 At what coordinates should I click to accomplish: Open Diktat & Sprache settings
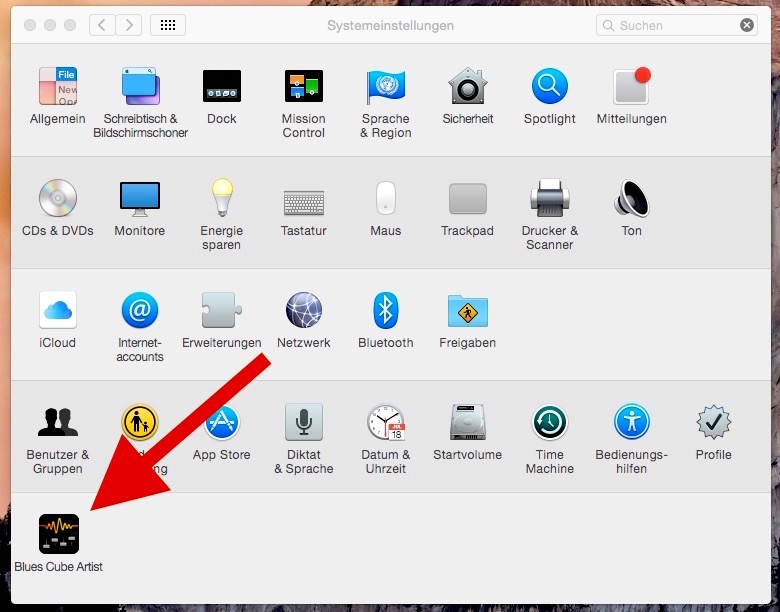[x=303, y=422]
